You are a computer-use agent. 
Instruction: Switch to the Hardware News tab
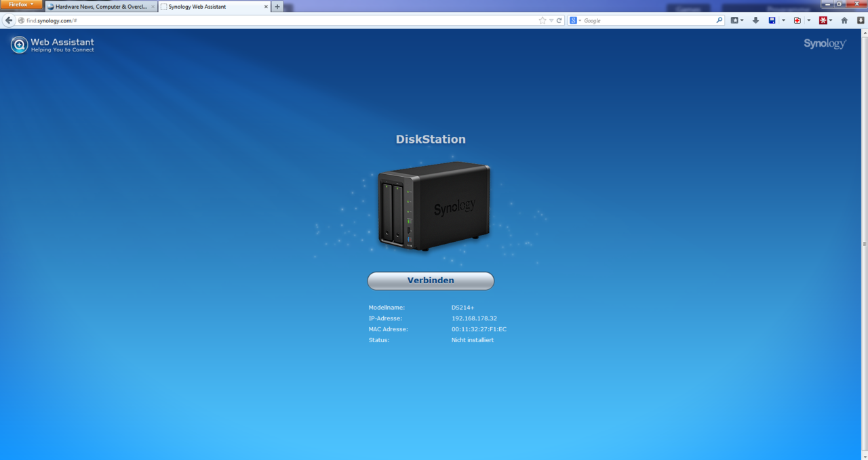101,7
